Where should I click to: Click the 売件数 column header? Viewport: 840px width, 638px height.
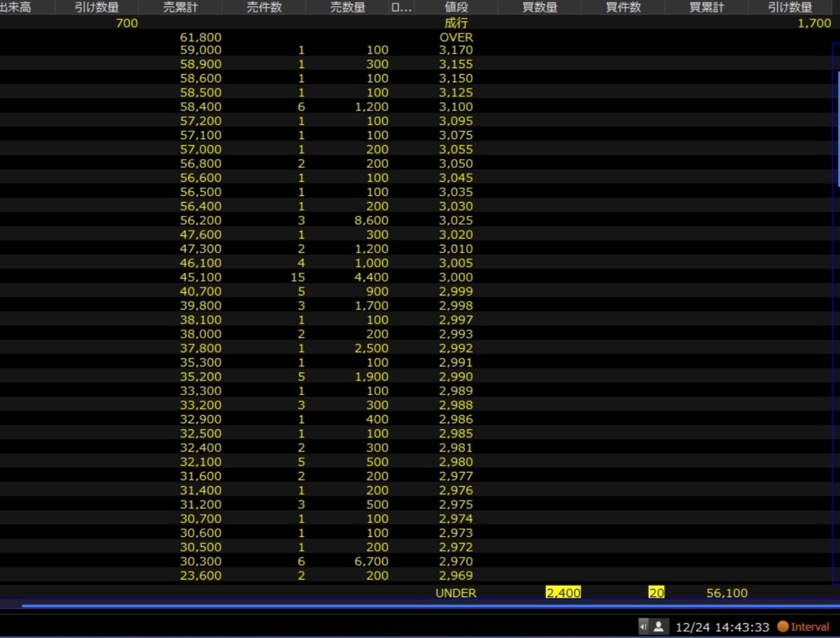pyautogui.click(x=264, y=7)
